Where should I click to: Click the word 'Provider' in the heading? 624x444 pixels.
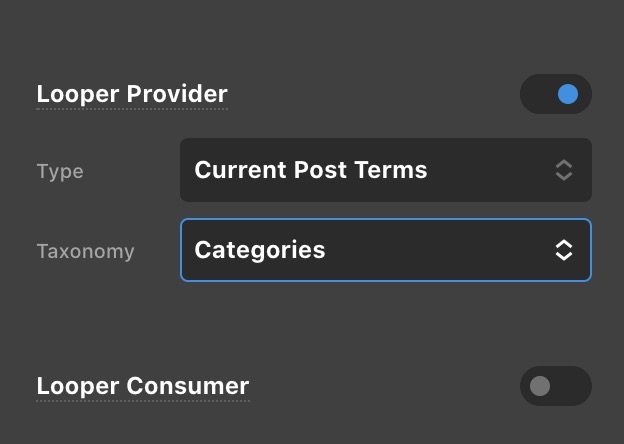[176, 95]
